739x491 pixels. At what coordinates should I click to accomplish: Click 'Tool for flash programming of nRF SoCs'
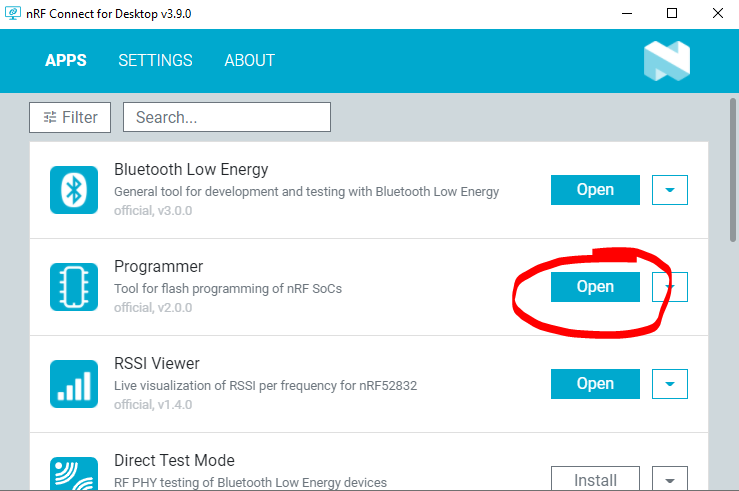[x=228, y=288]
